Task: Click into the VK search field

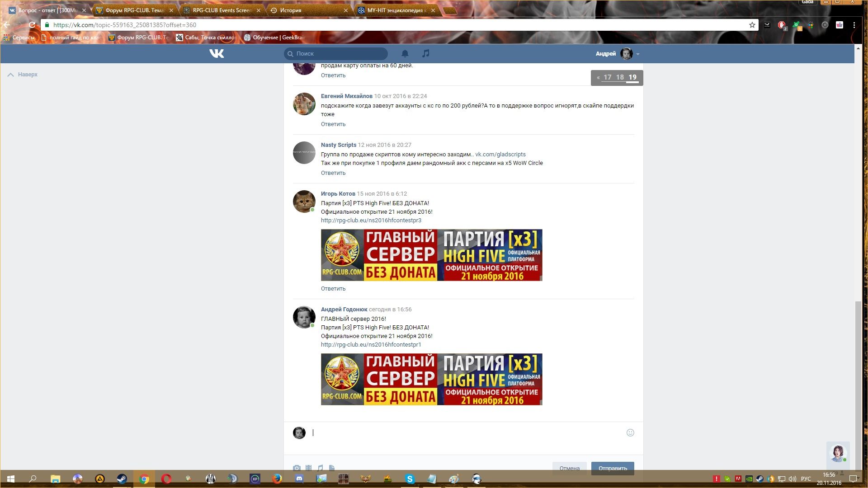Action: tap(339, 54)
